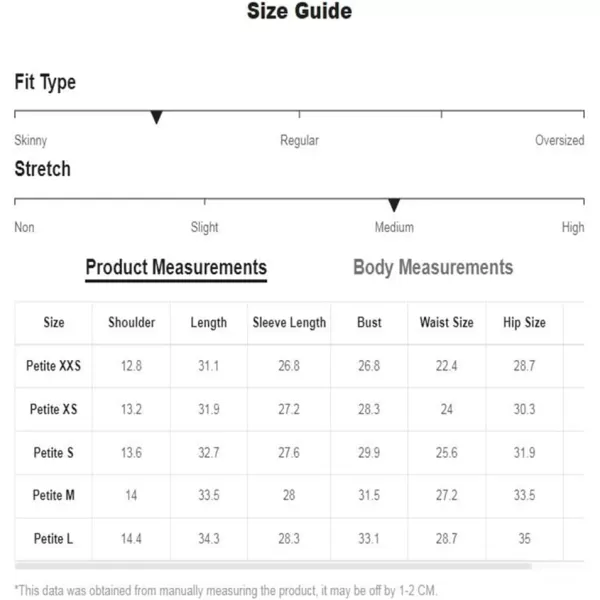Click the horizontal scrollbar below the table
Image resolution: width=600 pixels, height=600 pixels.
click(x=273, y=566)
